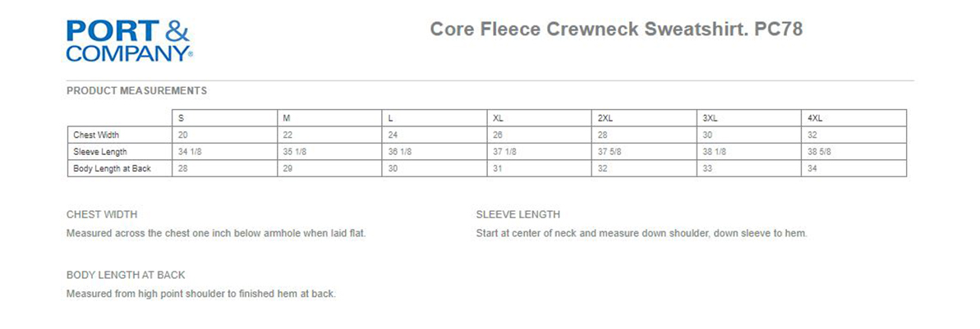
Task: Select the 2XL size column header
Action: coord(605,118)
